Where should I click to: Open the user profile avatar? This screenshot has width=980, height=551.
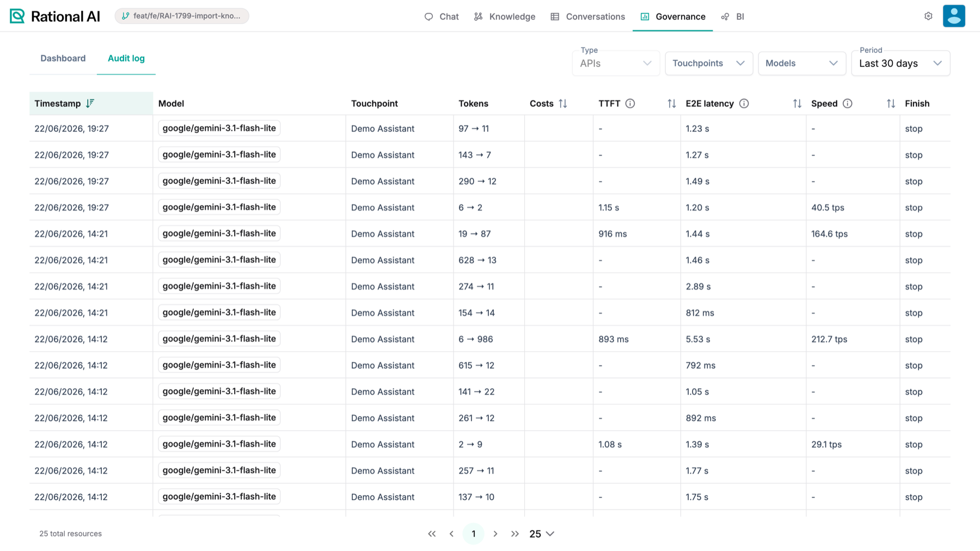tap(954, 16)
